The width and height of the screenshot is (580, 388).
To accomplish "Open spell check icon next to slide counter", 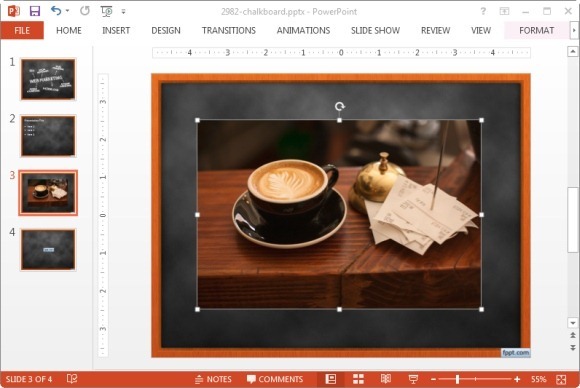I will [x=72, y=379].
